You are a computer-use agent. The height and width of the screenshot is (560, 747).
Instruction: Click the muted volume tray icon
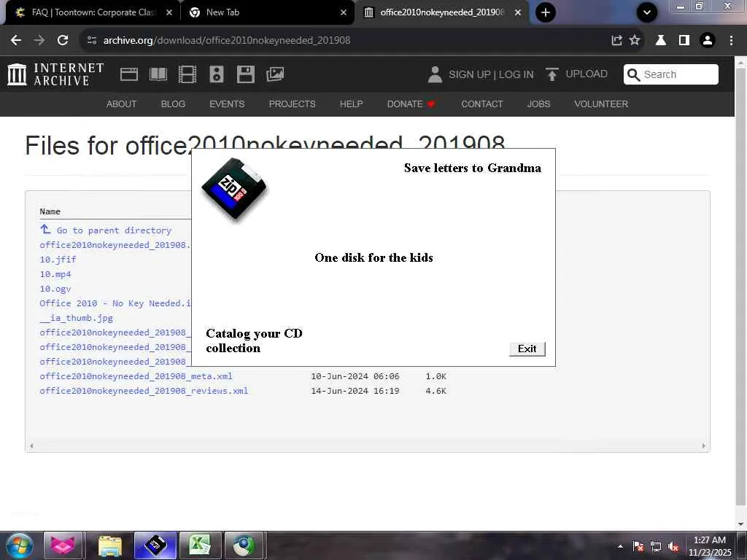click(673, 547)
